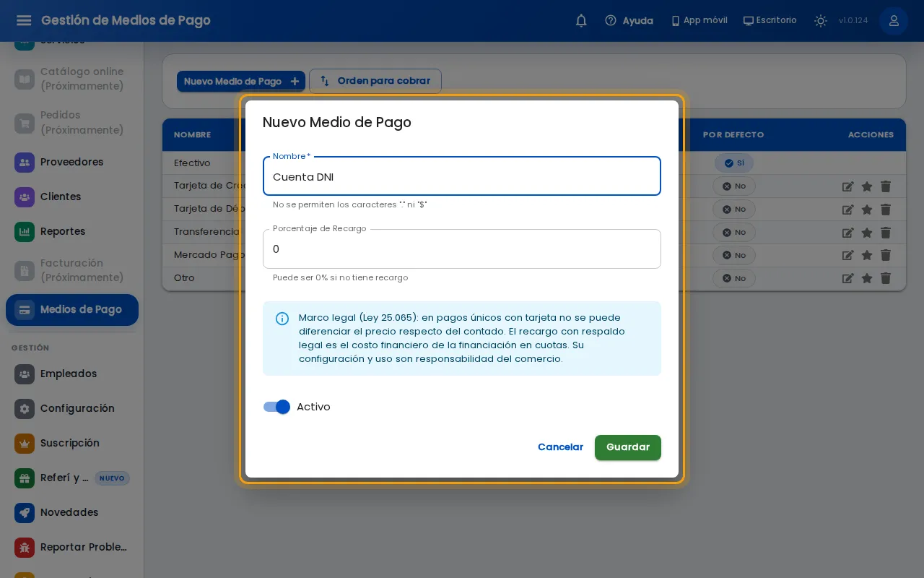Open the hamburger navigation menu
This screenshot has height=578, width=924.
point(24,20)
